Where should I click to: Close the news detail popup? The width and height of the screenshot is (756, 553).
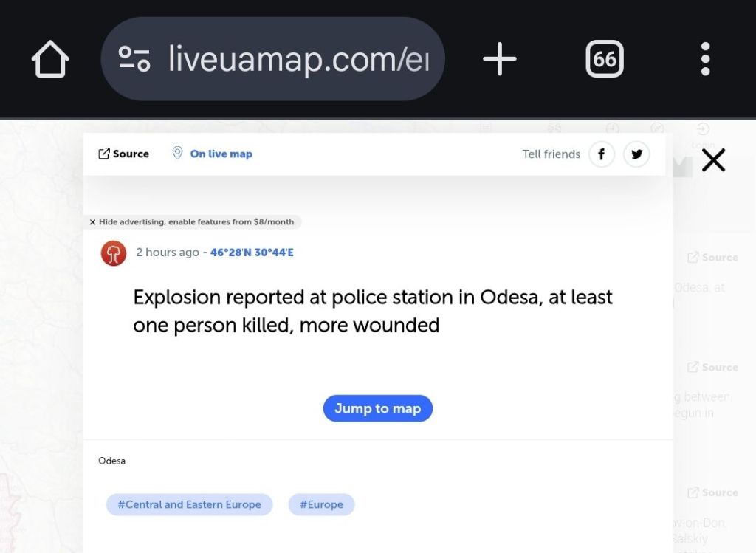[713, 160]
